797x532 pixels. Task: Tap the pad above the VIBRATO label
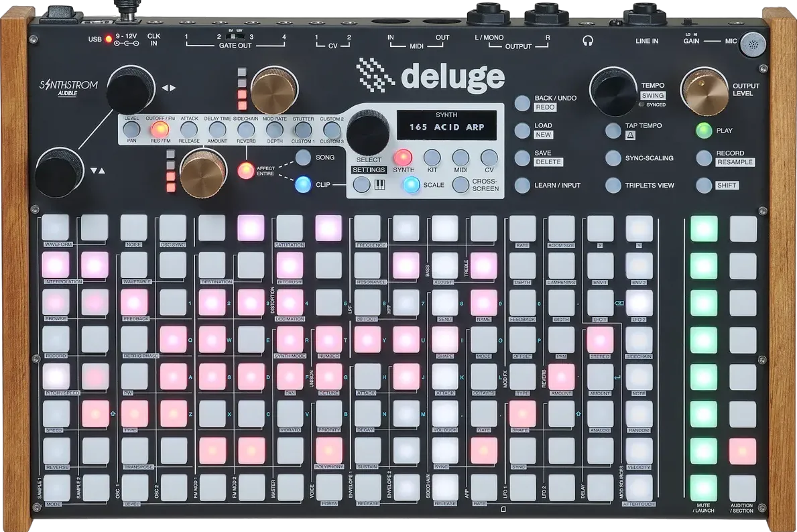[290, 413]
